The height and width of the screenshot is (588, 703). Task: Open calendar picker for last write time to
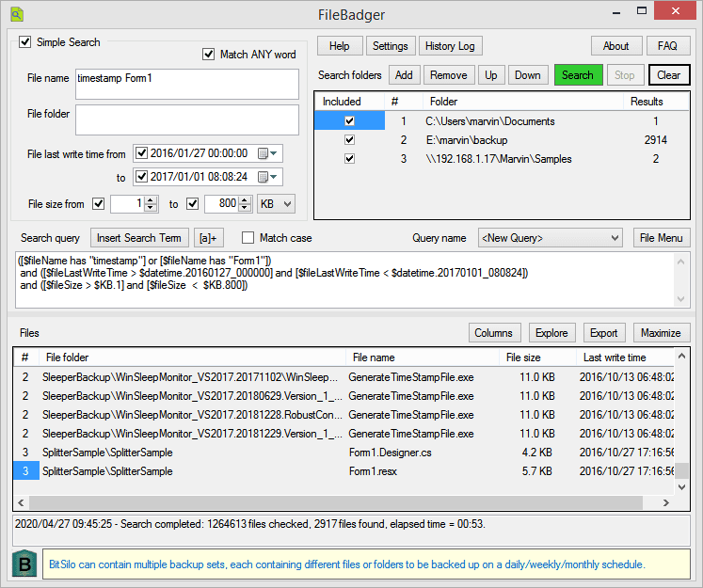tap(268, 177)
